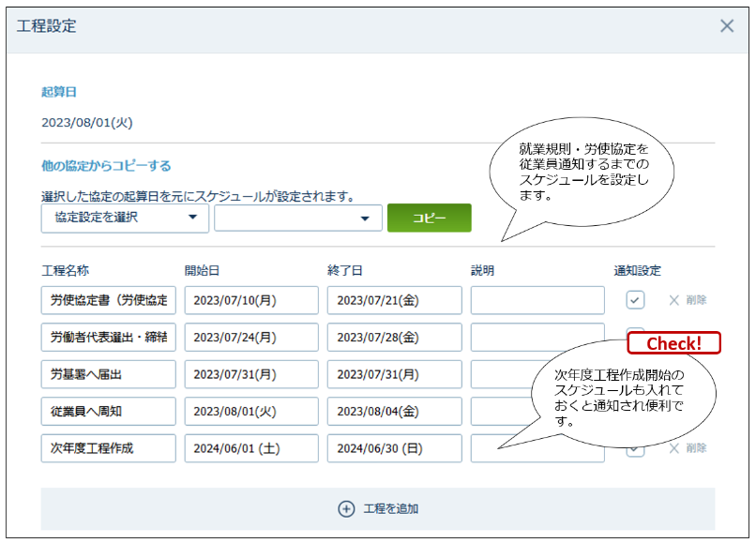The height and width of the screenshot is (543, 756).
Task: Click the 終了日 column header
Action: [x=345, y=270]
